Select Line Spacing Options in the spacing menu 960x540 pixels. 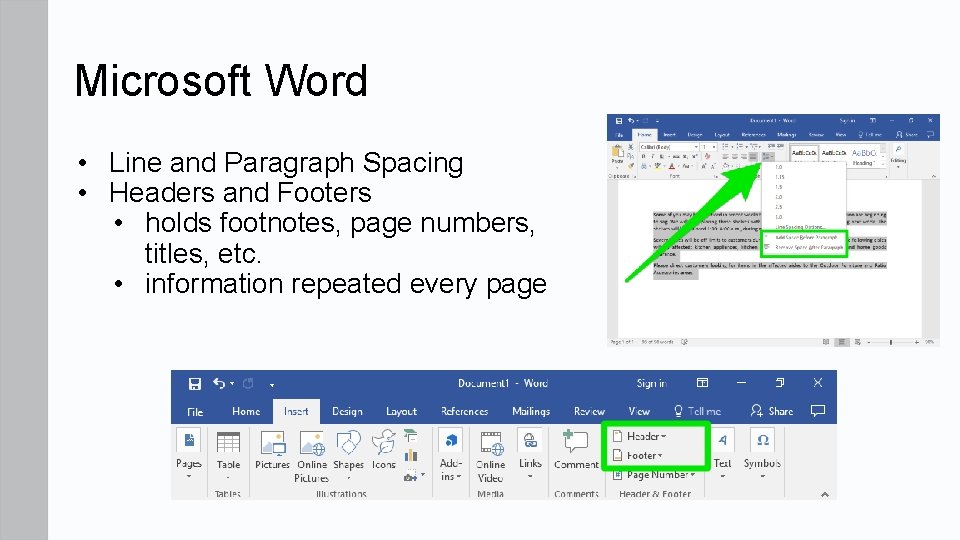801,227
